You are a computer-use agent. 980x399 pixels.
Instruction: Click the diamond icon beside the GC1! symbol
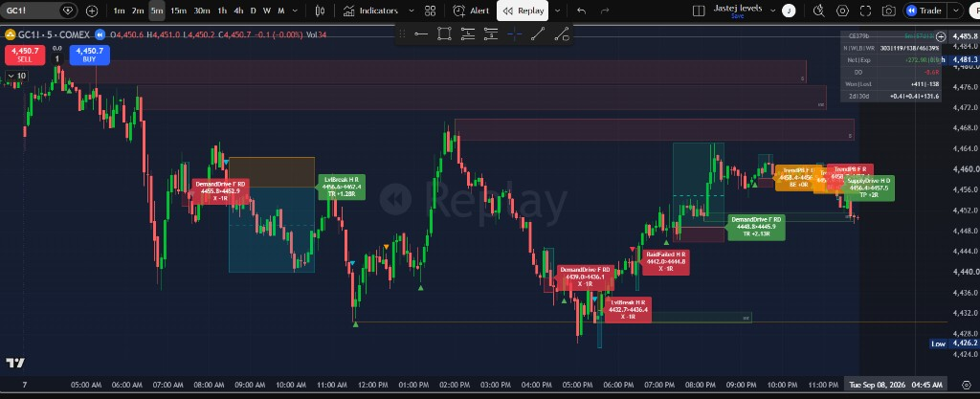tap(68, 11)
